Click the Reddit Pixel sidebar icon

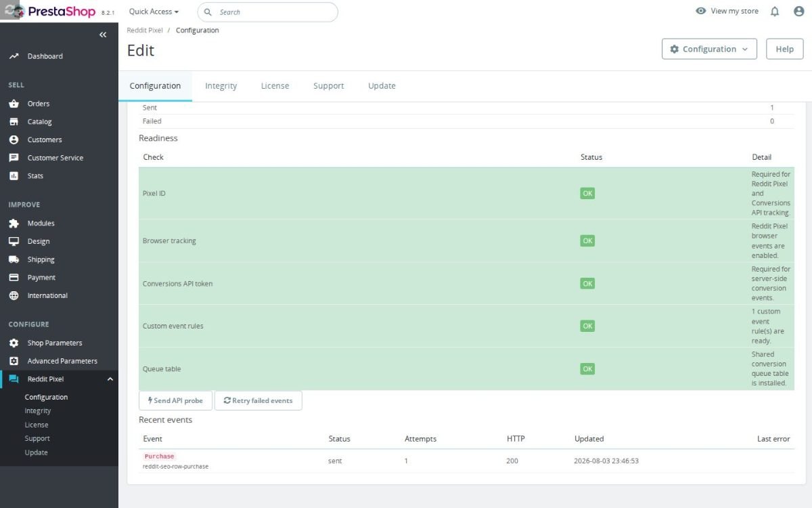14,379
